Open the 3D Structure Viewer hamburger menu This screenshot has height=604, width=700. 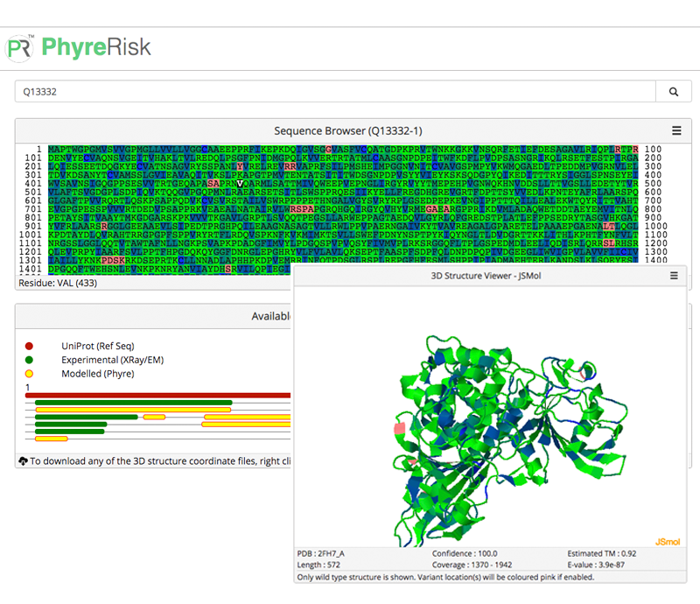tap(674, 275)
